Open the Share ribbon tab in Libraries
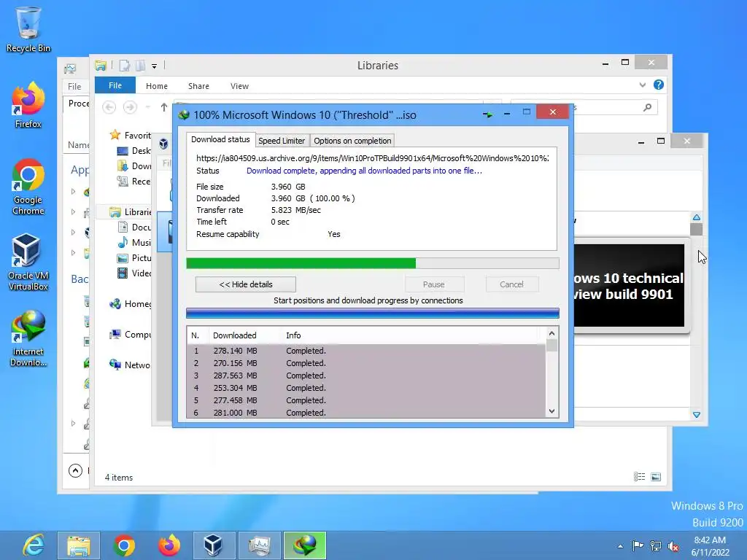Screen dimensions: 747x560 coord(198,86)
